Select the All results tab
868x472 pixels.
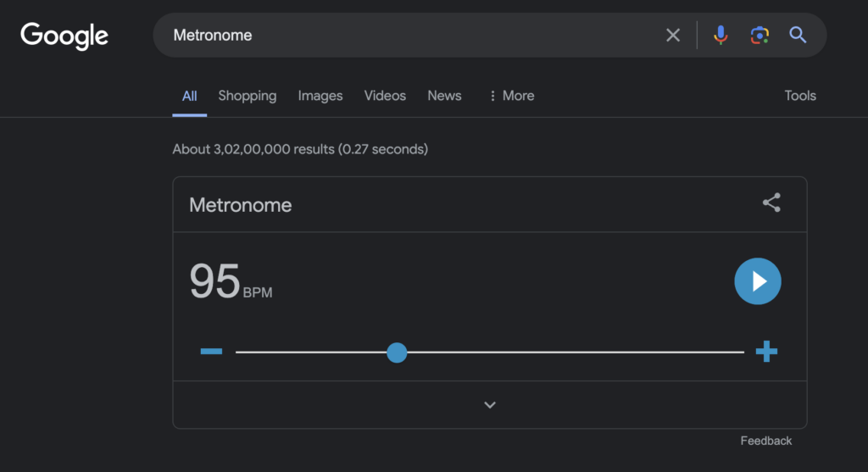189,97
